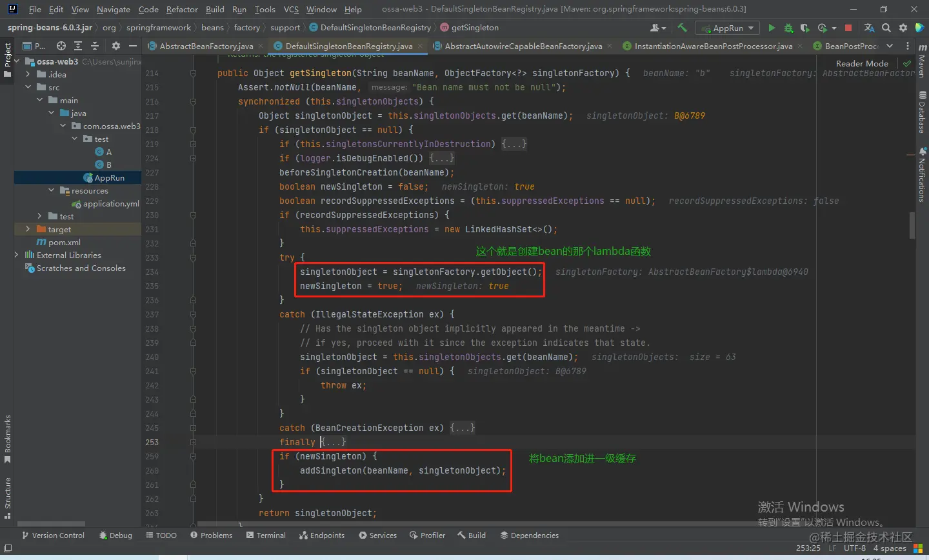This screenshot has width=929, height=560.
Task: Fold the if newSingleton block at line 259
Action: (193, 457)
